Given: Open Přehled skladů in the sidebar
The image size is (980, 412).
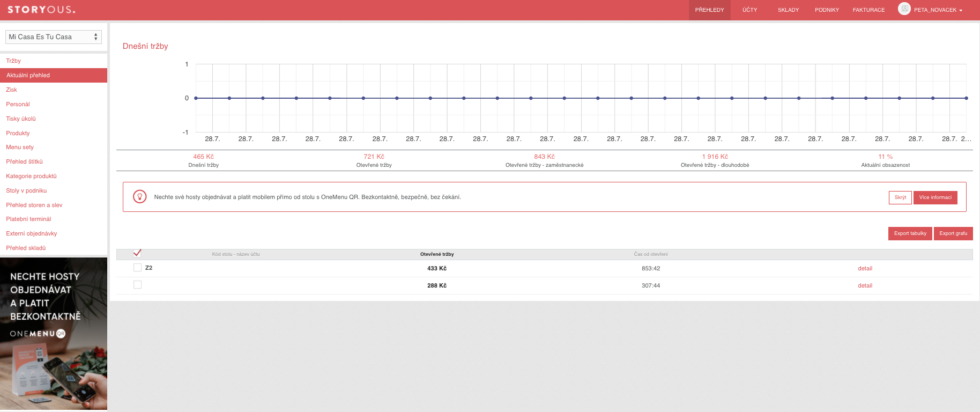Looking at the screenshot, I should 54,248.
